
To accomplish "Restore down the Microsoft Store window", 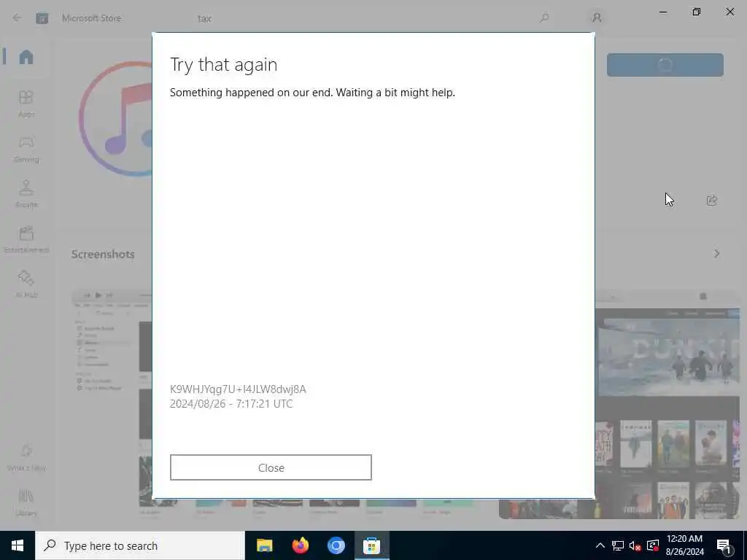I will [x=696, y=12].
